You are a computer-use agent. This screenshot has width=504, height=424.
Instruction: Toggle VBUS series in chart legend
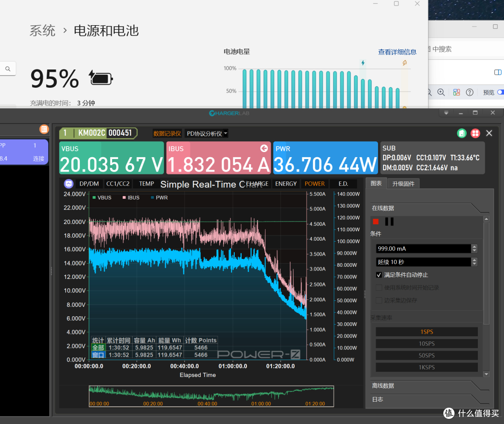102,198
